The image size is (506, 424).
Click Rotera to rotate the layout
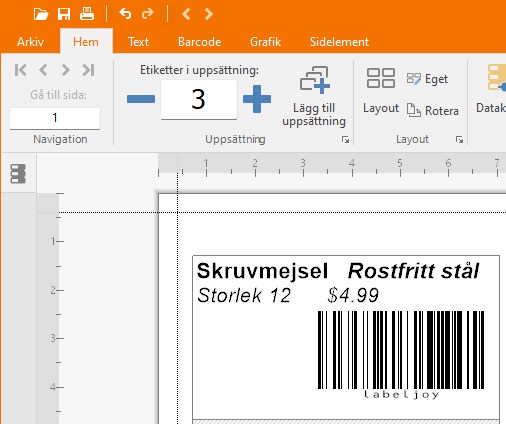tap(433, 110)
